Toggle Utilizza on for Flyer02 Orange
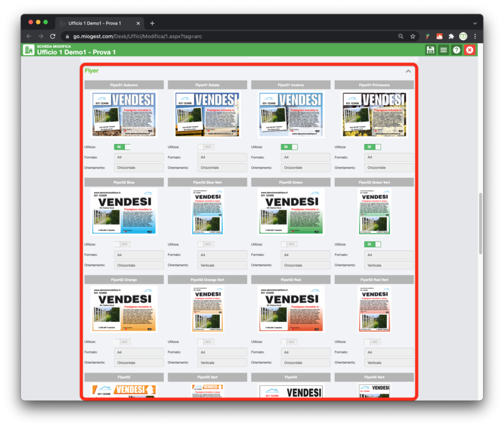Screen dimensions: 504x428 pyautogui.click(x=122, y=341)
